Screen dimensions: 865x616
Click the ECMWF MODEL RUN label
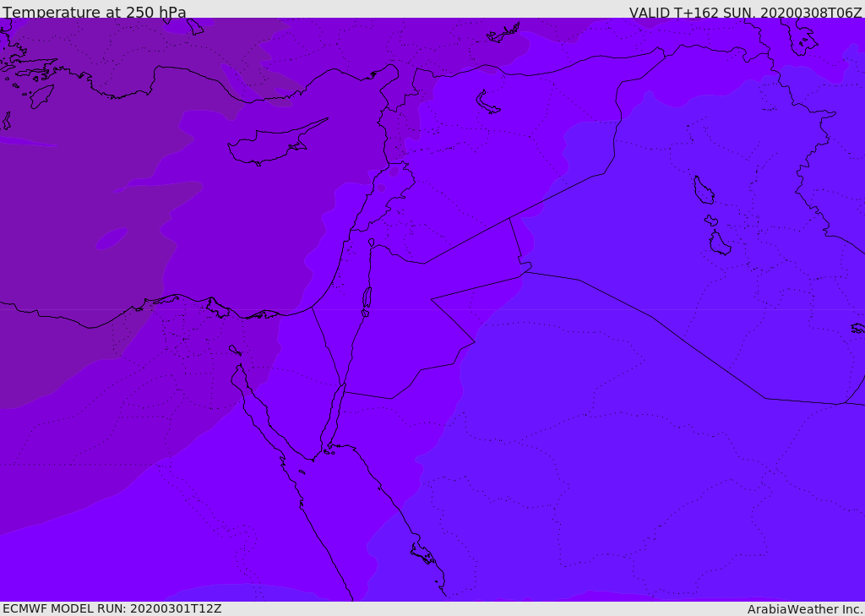coord(112,608)
